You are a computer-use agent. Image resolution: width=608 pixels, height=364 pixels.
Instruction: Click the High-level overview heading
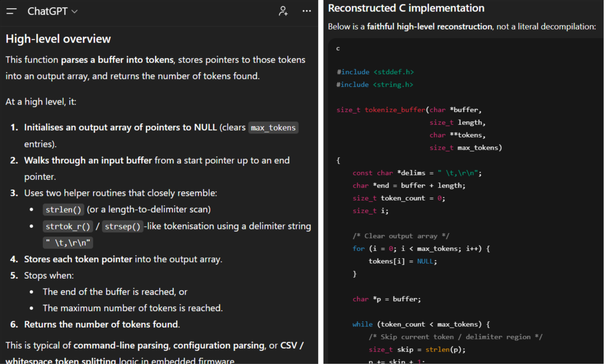pos(58,39)
